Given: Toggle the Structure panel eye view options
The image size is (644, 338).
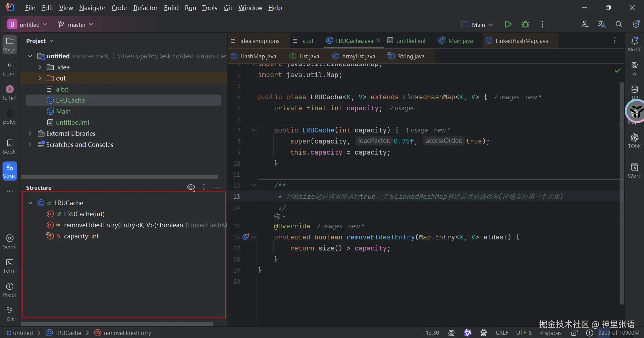Looking at the screenshot, I should (191, 187).
